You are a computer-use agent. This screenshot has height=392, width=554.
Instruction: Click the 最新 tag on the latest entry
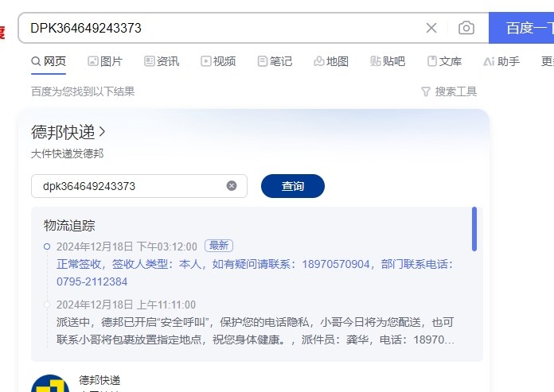[x=219, y=246]
